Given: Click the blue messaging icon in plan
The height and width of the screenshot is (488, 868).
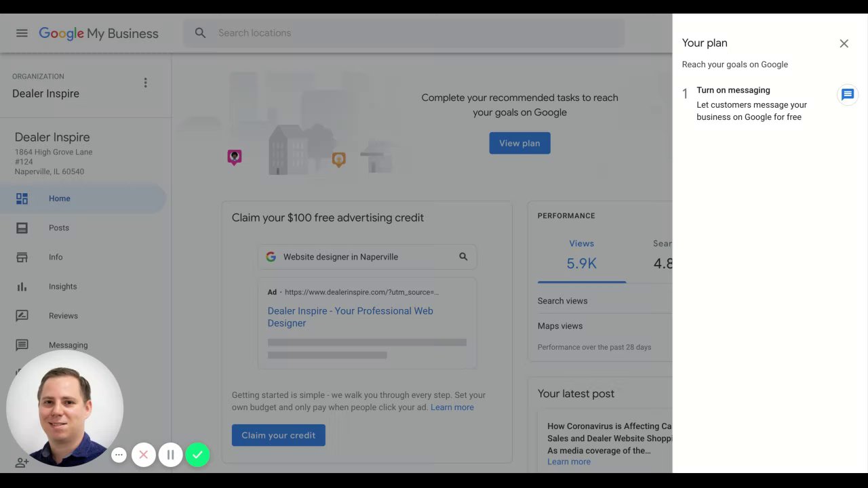Looking at the screenshot, I should click(848, 94).
